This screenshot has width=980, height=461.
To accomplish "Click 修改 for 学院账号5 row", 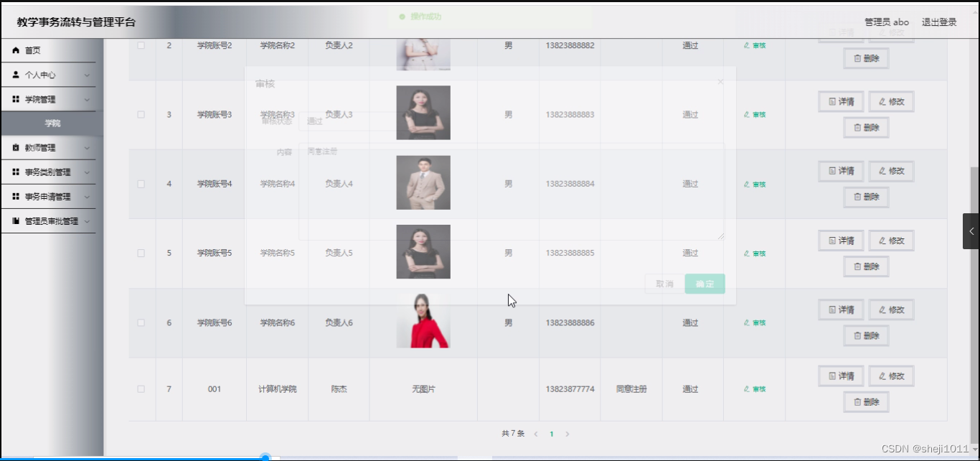I will tap(891, 241).
